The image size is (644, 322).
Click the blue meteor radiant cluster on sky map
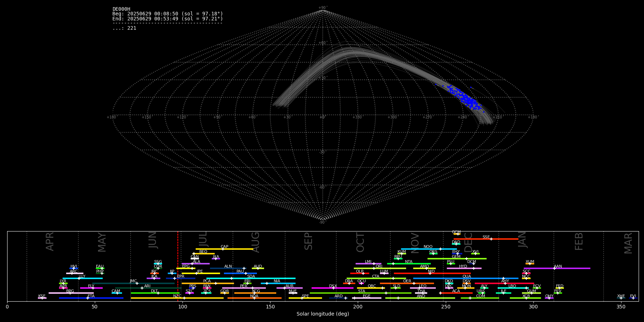[466, 98]
